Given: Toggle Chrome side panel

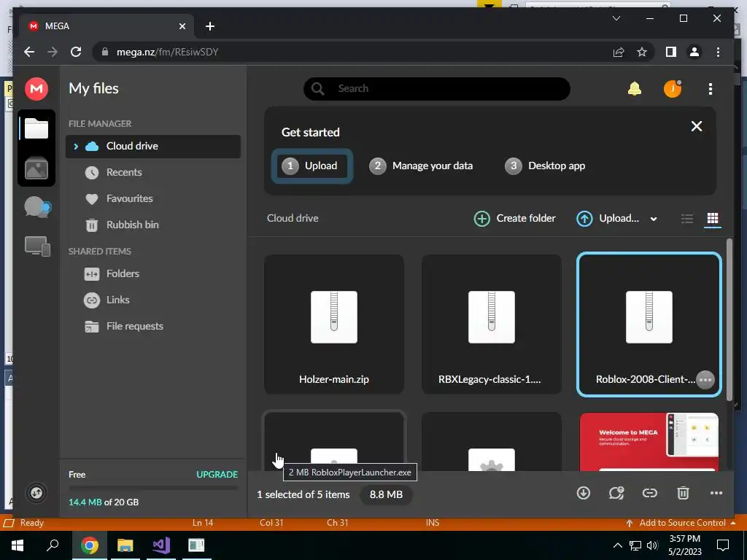Looking at the screenshot, I should tap(671, 52).
